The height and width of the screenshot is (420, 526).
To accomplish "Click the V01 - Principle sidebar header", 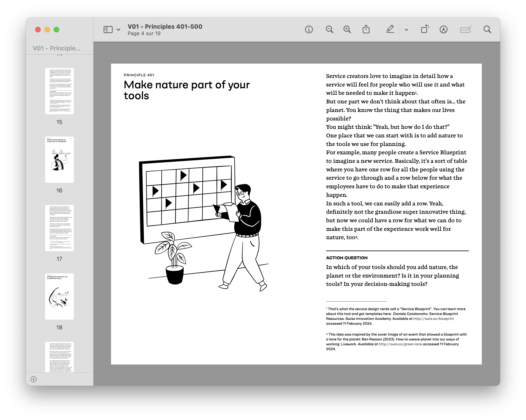I will 57,48.
